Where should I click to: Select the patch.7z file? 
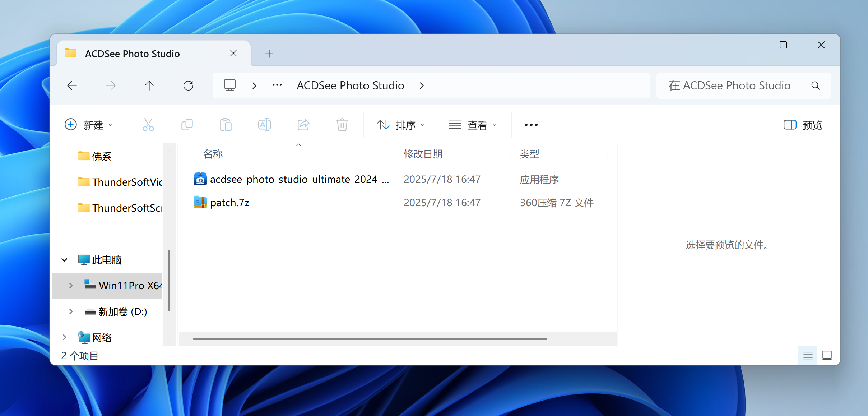tap(229, 203)
